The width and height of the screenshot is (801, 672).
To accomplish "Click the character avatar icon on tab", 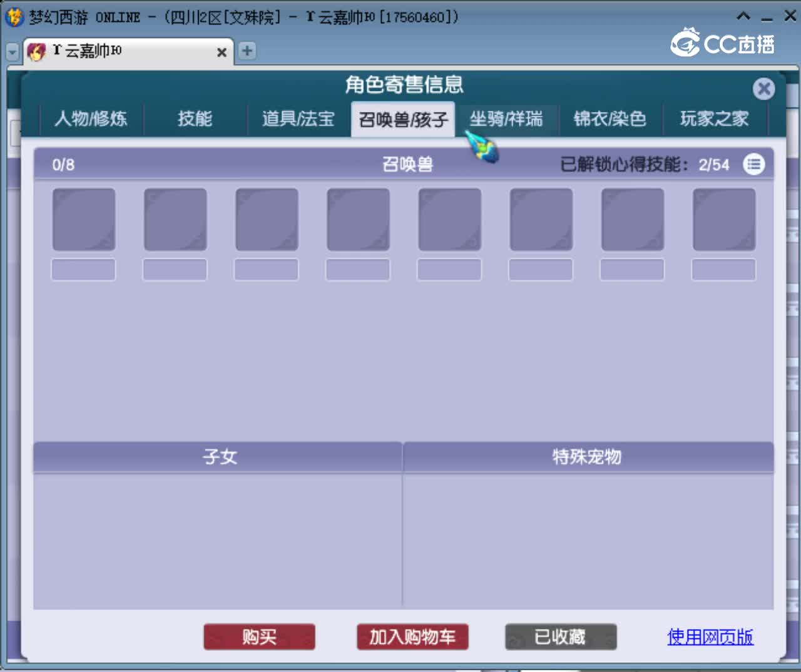I will (36, 52).
